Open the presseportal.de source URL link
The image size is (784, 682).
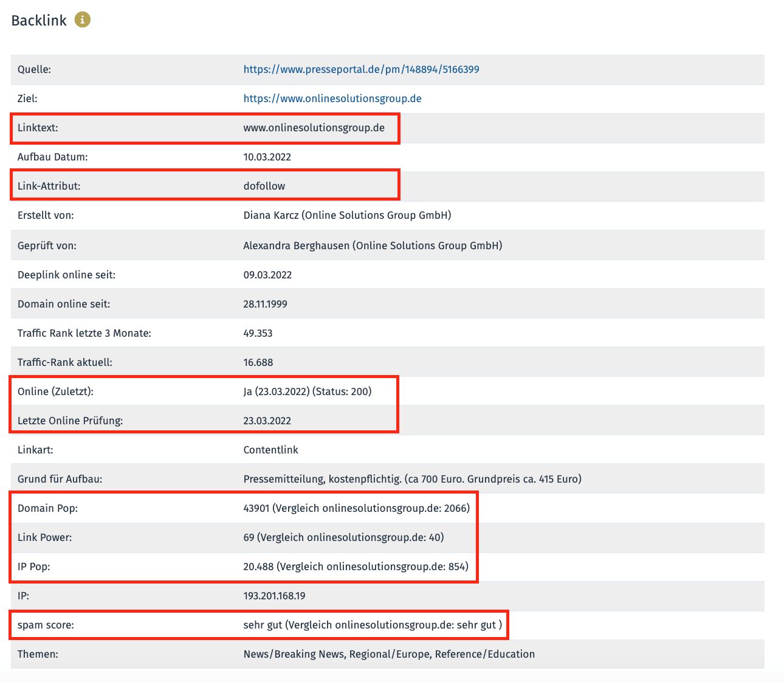(x=361, y=69)
